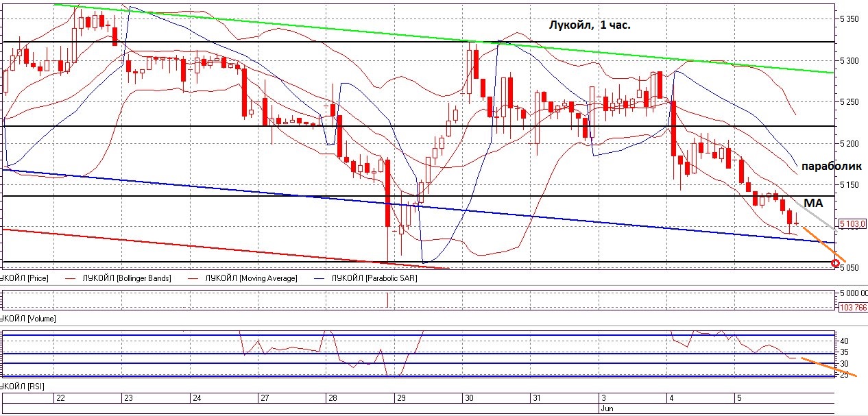Click date label 24 on time axis

point(196,398)
